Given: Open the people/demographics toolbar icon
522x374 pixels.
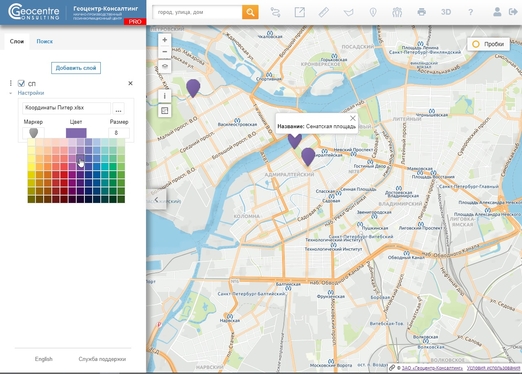Looking at the screenshot, I should (x=397, y=12).
